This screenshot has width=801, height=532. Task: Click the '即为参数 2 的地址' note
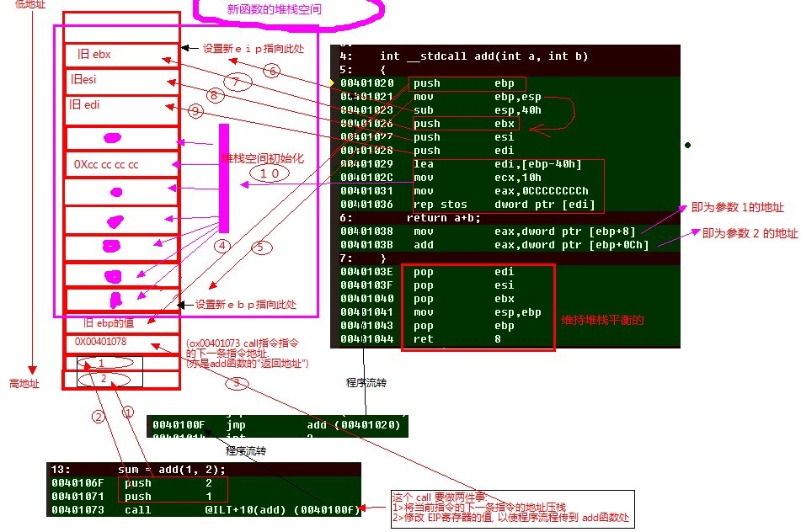point(750,233)
